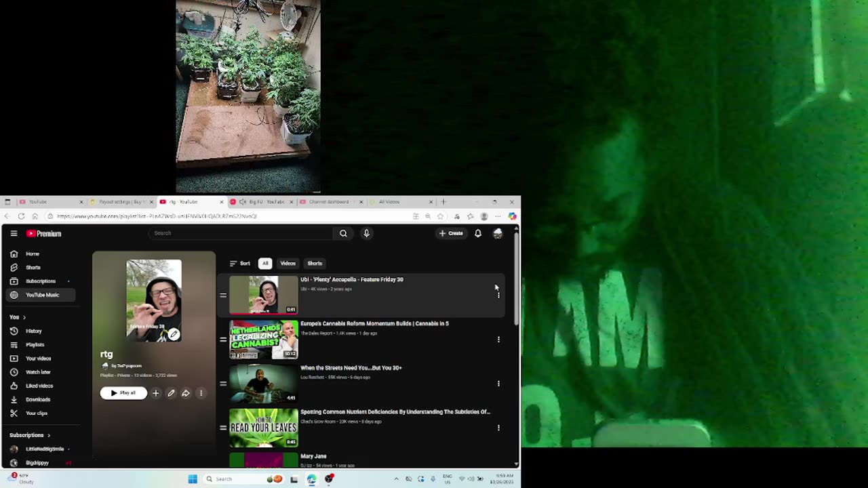Switch to Channel dashboard tab

click(331, 201)
